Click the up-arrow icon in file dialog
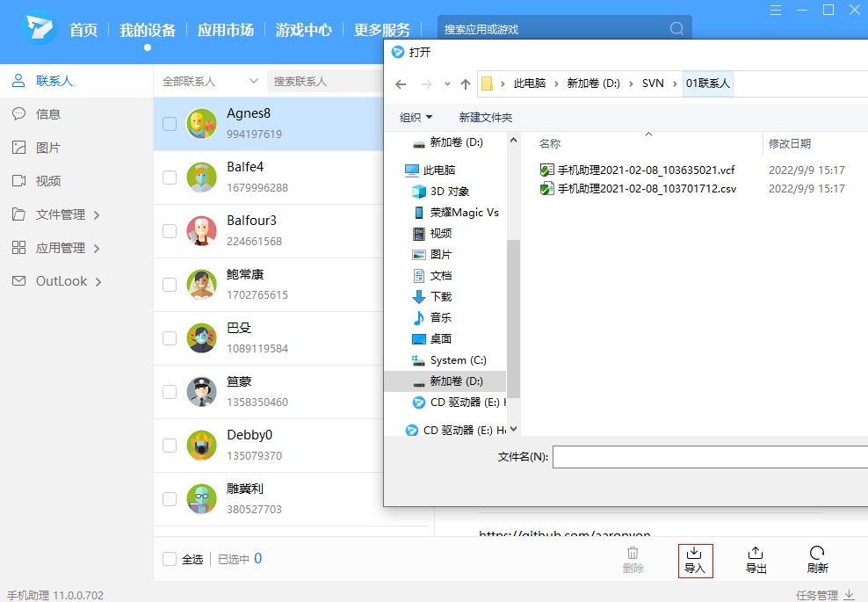 [x=466, y=84]
